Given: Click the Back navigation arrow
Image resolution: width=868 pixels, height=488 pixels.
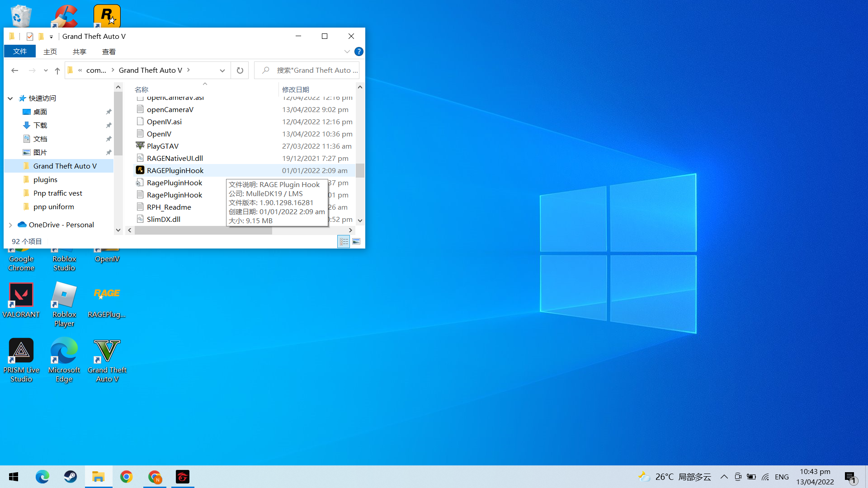Looking at the screenshot, I should pos(14,70).
